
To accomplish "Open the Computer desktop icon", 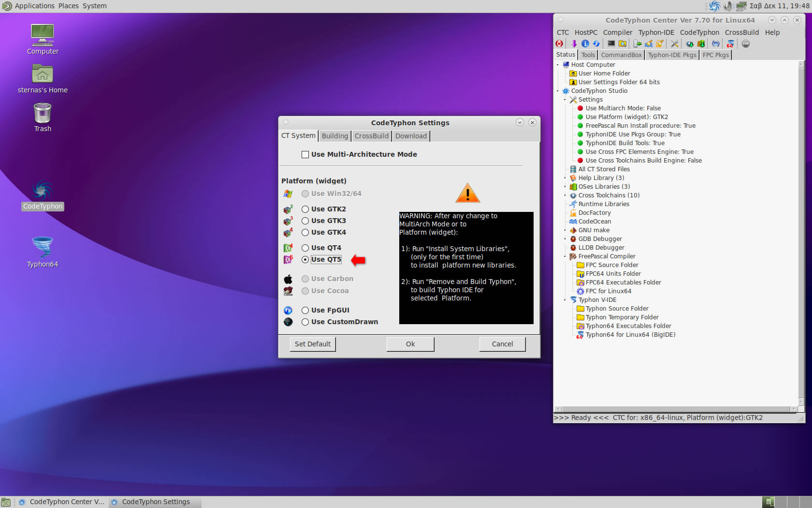I will pos(43,39).
